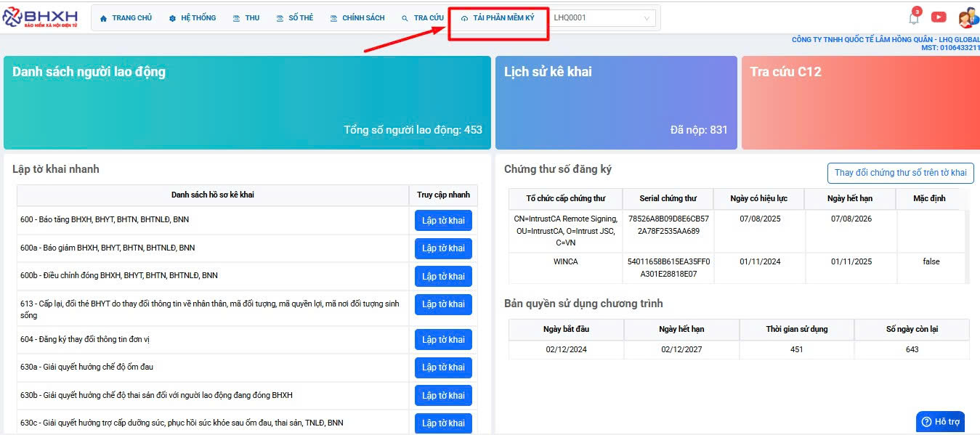Click the home icon beside Trang chủ
Image resolution: width=980 pixels, height=435 pixels.
pos(103,18)
